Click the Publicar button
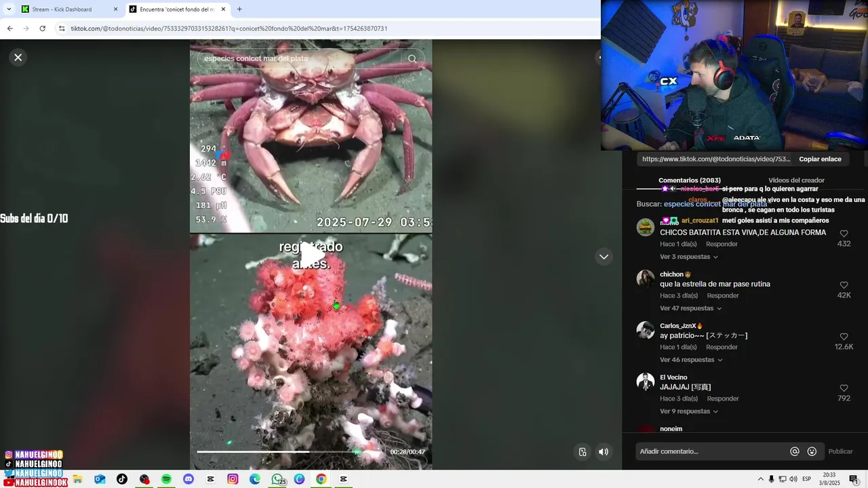 pyautogui.click(x=840, y=451)
